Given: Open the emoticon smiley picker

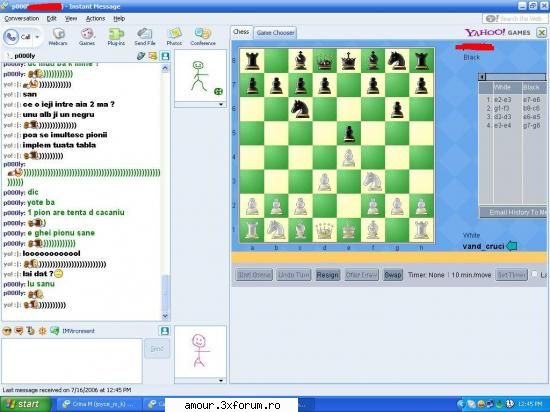Looking at the screenshot, I should click(x=7, y=330).
